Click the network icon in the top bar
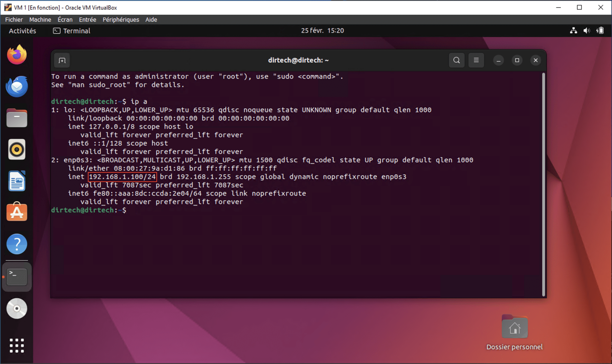Viewport: 612px width, 364px height. 573,30
